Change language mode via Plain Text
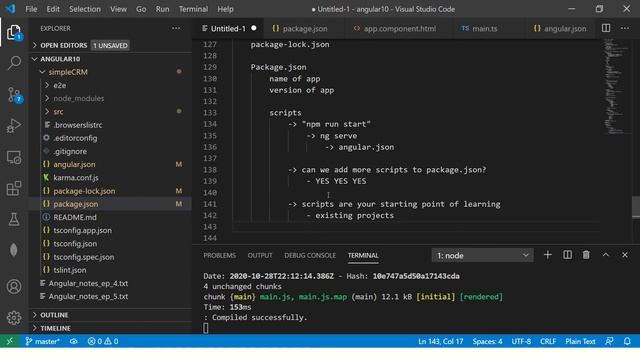The height and width of the screenshot is (360, 640). coord(580,341)
